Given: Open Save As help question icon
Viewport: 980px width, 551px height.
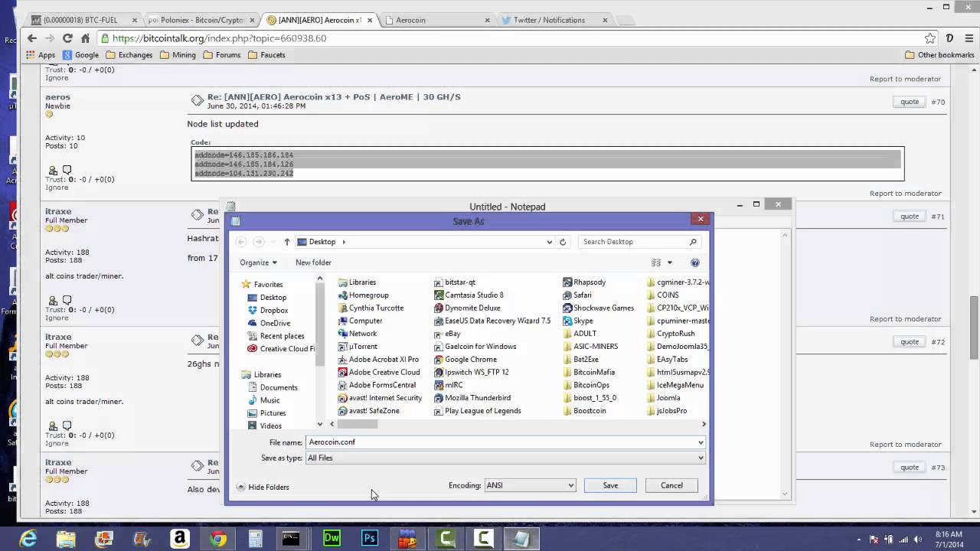Looking at the screenshot, I should [x=695, y=262].
